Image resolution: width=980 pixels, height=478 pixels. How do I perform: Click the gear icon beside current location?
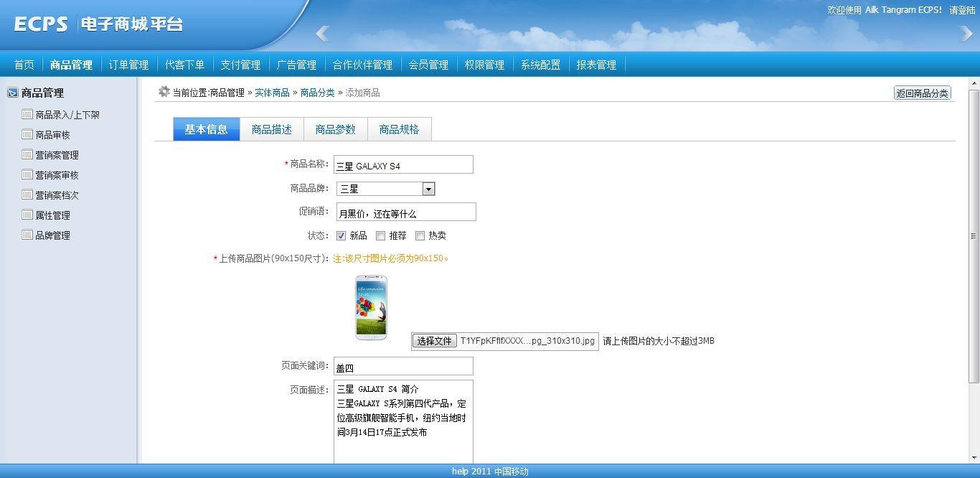pos(164,92)
